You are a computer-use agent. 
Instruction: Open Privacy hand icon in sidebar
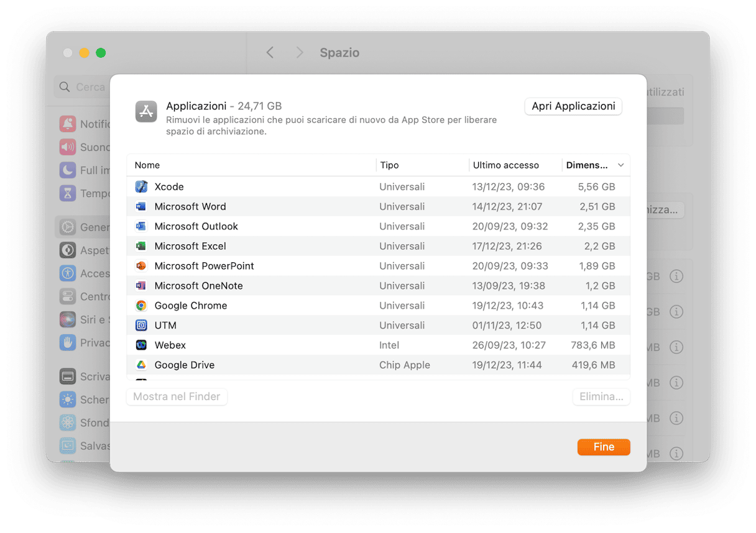[x=68, y=343]
